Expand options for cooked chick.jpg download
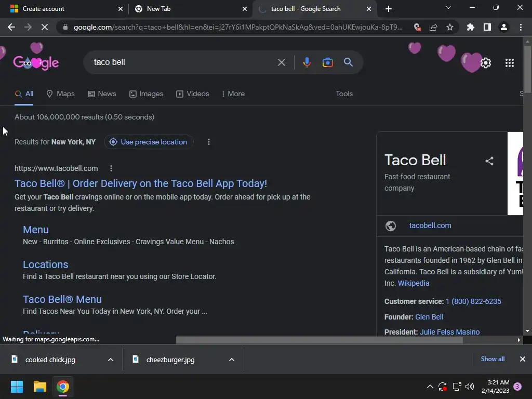Viewport: 532px width, 399px height. coord(111,360)
